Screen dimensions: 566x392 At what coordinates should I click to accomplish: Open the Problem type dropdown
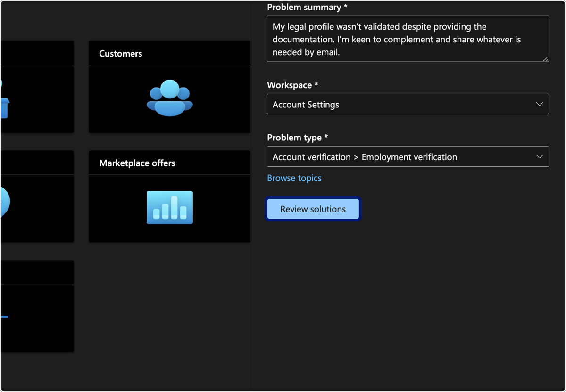[408, 156]
